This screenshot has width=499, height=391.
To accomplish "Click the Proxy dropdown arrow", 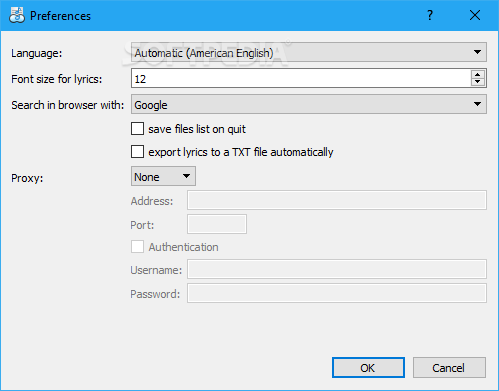I will coord(186,176).
